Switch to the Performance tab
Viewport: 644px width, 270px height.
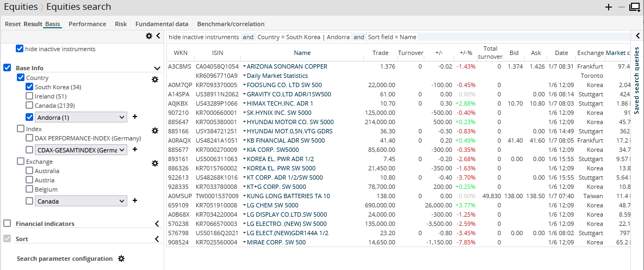click(x=87, y=24)
